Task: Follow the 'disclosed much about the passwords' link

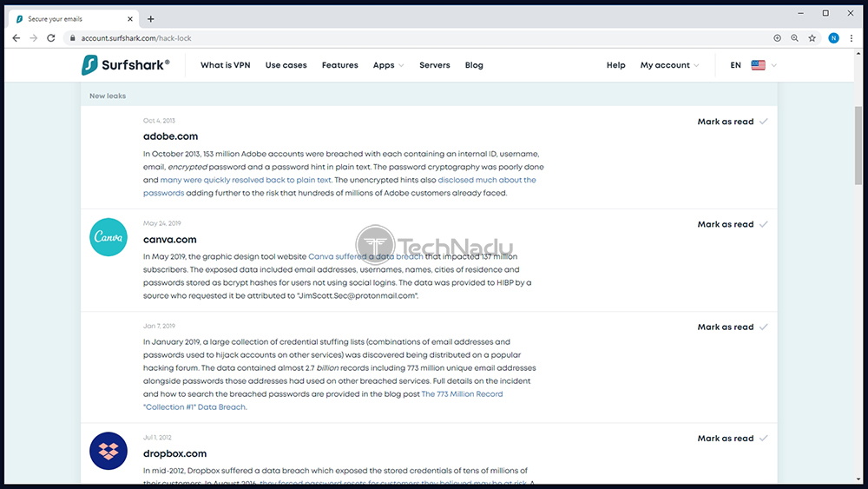Action: coord(487,180)
